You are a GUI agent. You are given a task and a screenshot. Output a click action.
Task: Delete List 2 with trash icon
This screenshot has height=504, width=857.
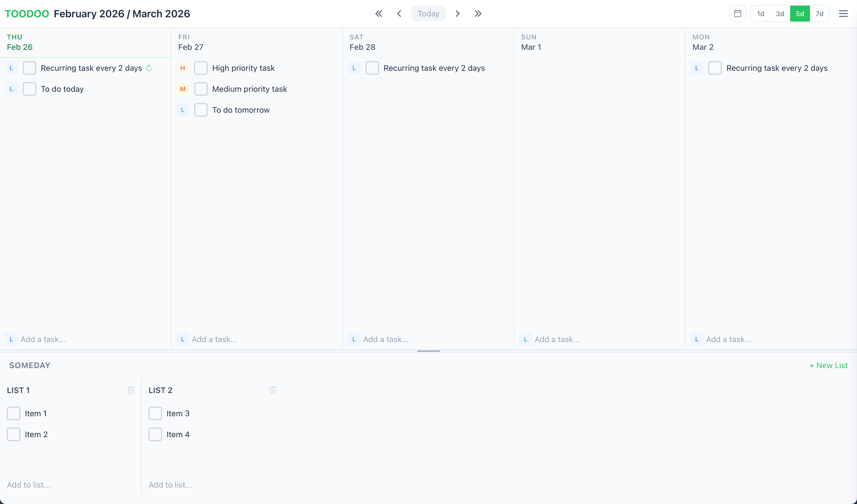(273, 390)
